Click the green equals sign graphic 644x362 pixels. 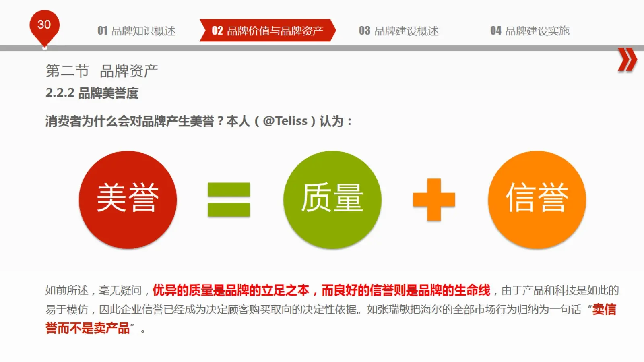[229, 200]
